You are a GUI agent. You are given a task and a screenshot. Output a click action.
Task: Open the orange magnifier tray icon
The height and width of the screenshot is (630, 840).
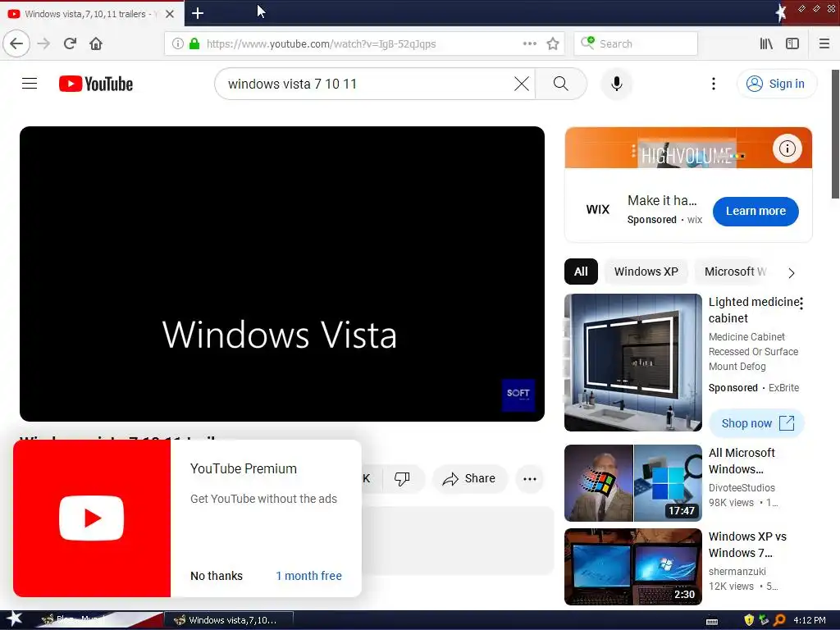pos(779,620)
